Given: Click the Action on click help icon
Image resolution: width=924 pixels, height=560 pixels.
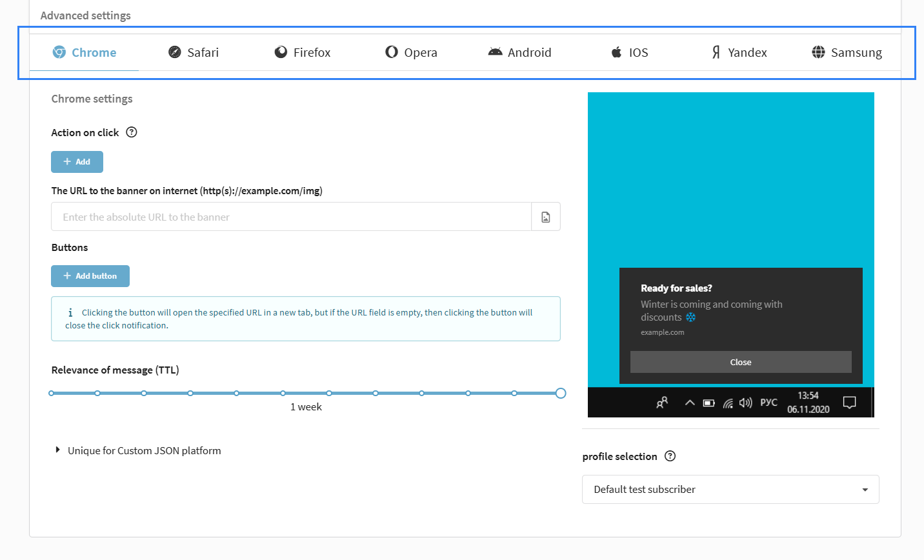Looking at the screenshot, I should click(x=132, y=132).
